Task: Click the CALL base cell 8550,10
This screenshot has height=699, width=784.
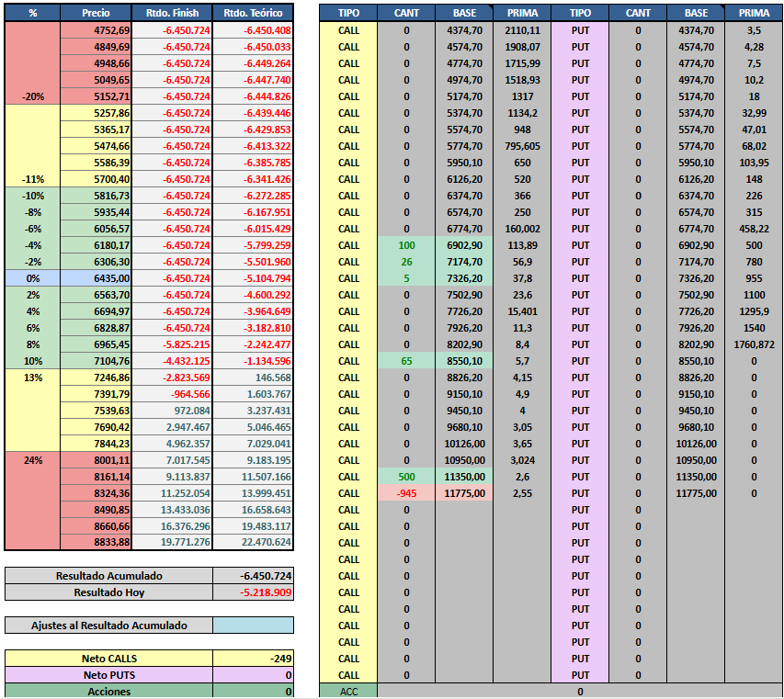Action: [x=464, y=361]
